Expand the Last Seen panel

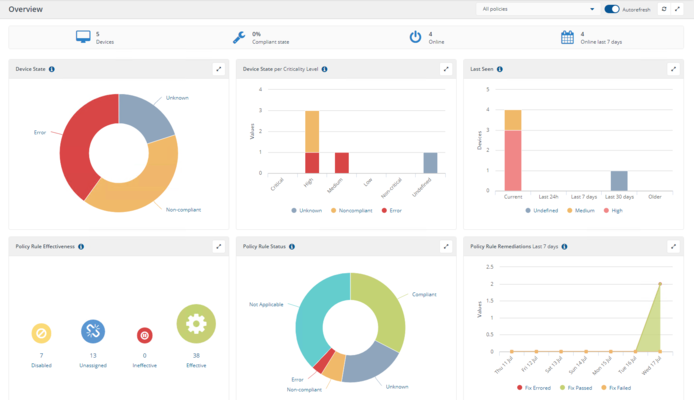pos(673,69)
